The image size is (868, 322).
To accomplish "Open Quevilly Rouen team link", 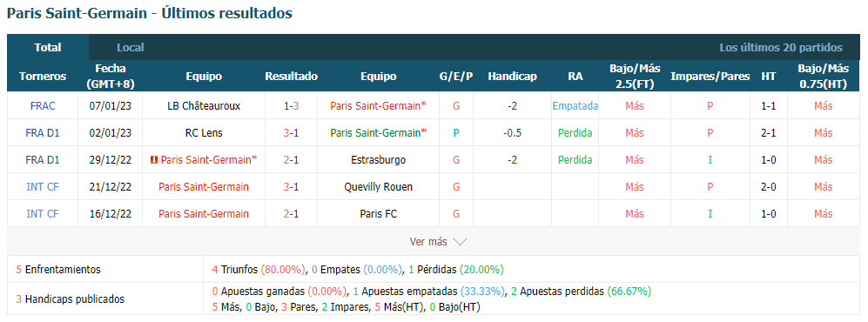I will coord(378,187).
